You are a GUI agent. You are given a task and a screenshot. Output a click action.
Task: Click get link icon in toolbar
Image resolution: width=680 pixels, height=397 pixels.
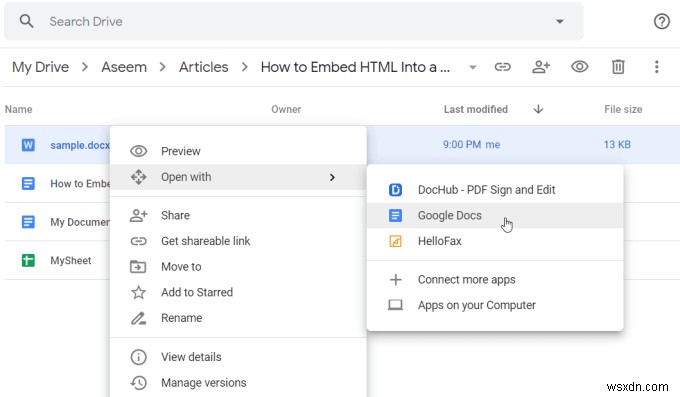[503, 67]
